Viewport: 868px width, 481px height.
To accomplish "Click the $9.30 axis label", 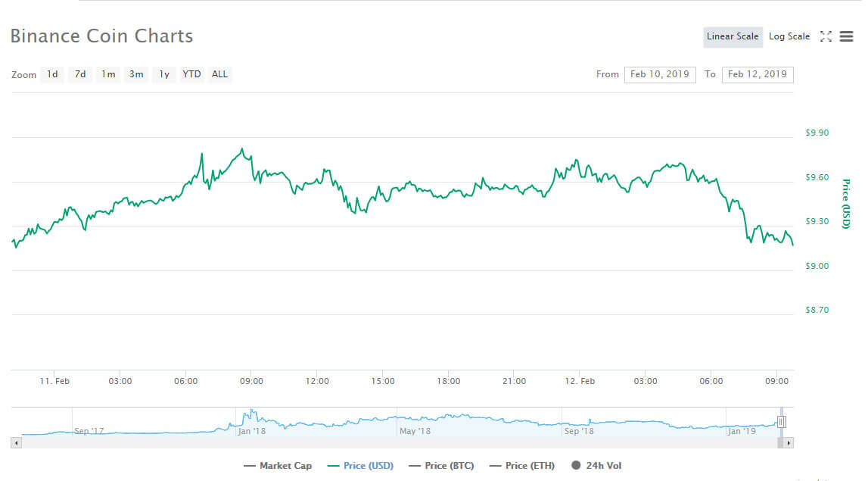I will pyautogui.click(x=817, y=221).
